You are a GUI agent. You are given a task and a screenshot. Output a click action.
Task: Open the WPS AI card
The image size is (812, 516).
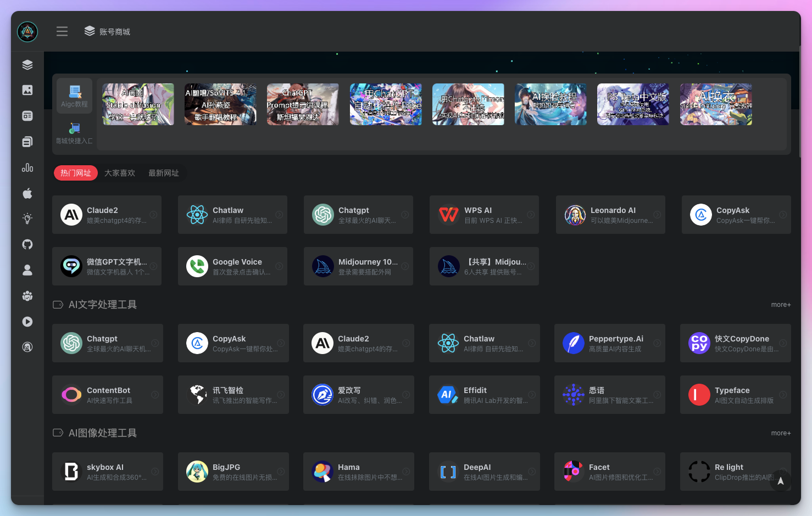coord(484,215)
